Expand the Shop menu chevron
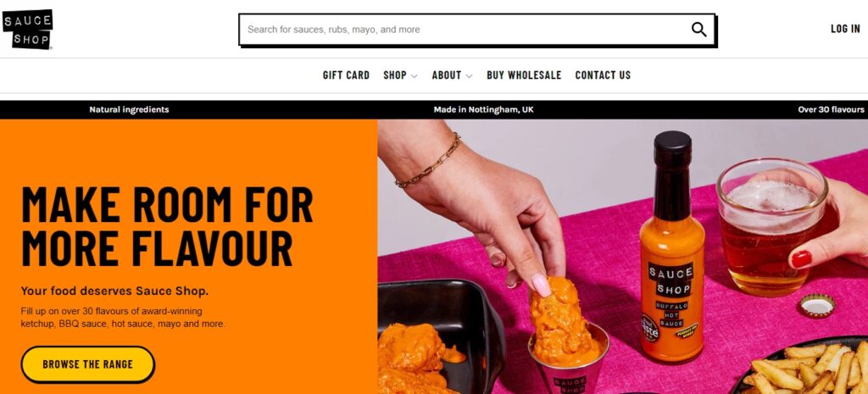868x394 pixels. pyautogui.click(x=414, y=75)
